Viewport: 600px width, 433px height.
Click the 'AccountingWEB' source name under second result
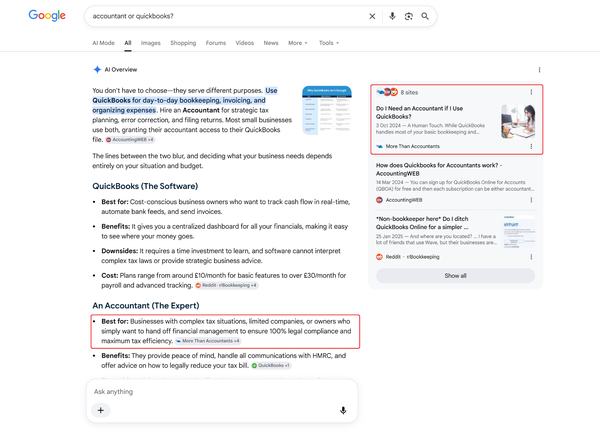(404, 200)
